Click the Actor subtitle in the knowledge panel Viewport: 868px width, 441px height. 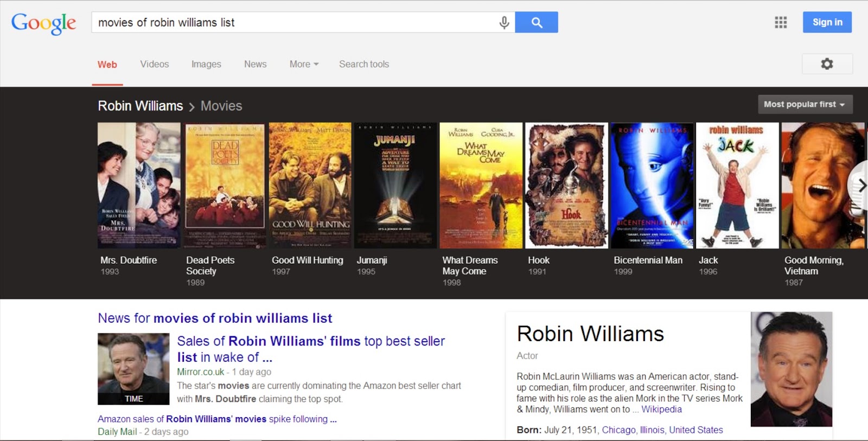pyautogui.click(x=527, y=356)
